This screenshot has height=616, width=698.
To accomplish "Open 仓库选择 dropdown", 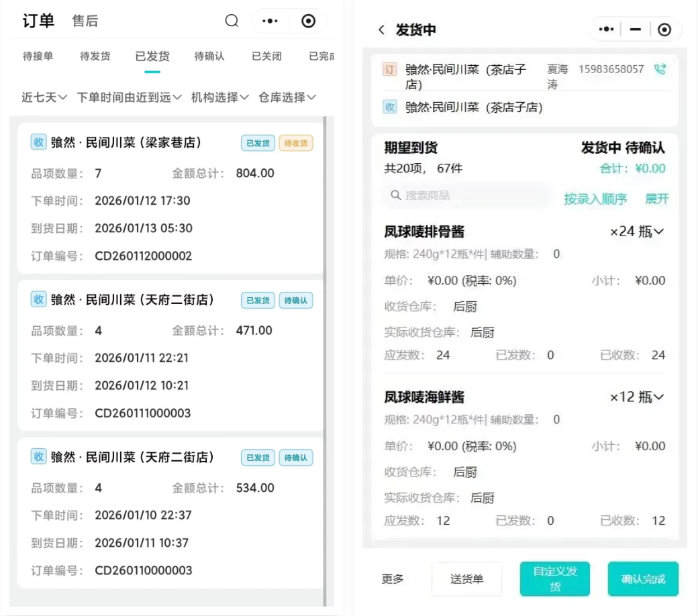I will [287, 97].
